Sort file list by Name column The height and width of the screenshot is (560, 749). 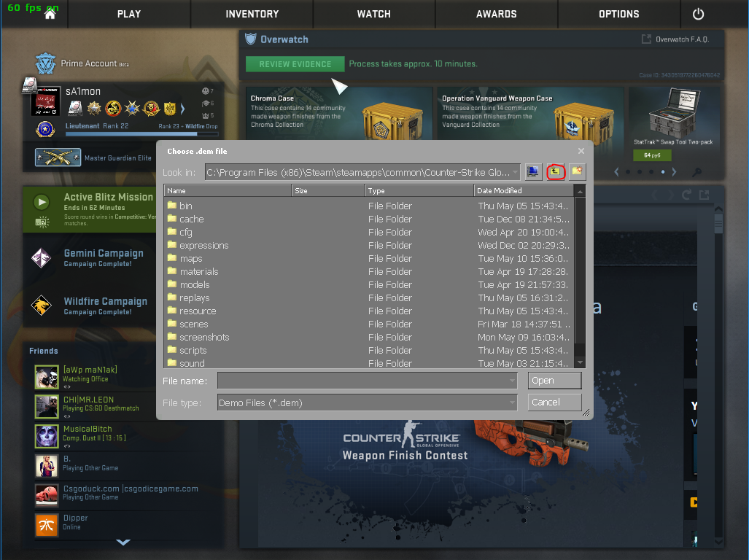[x=228, y=190]
